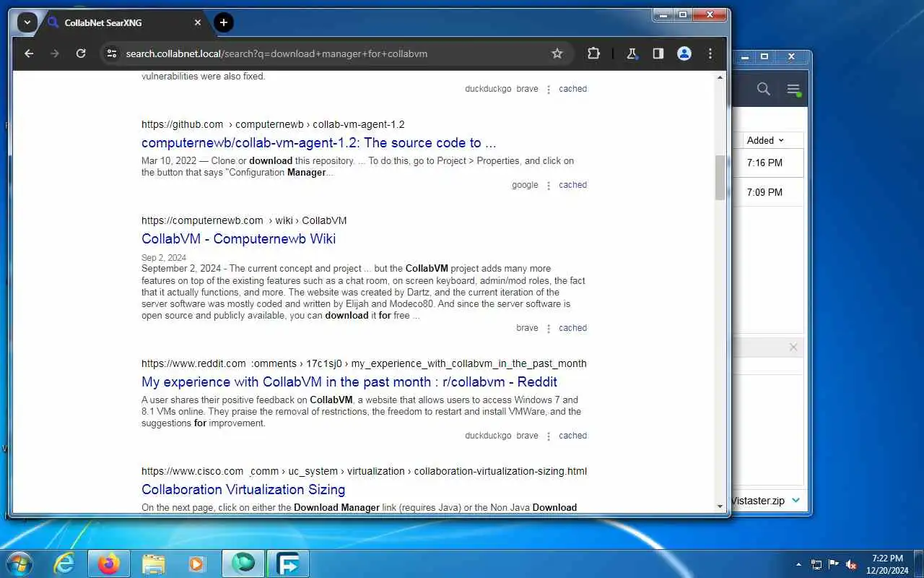
Task: Switch to Firefox in the taskbar
Action: pos(109,564)
